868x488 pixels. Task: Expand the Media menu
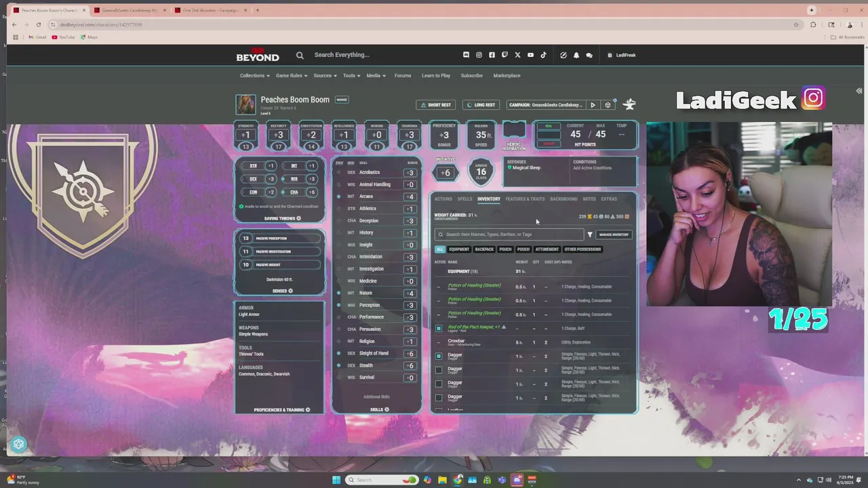tap(376, 75)
